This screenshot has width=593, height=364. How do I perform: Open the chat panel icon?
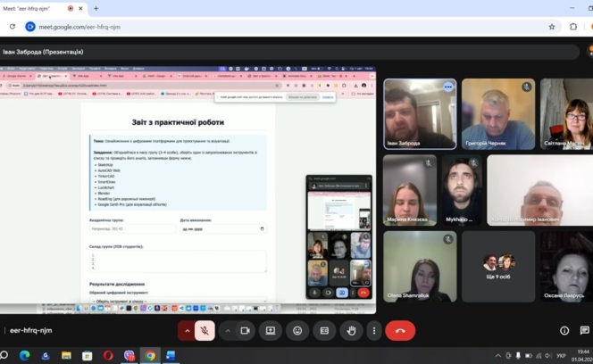point(585,330)
